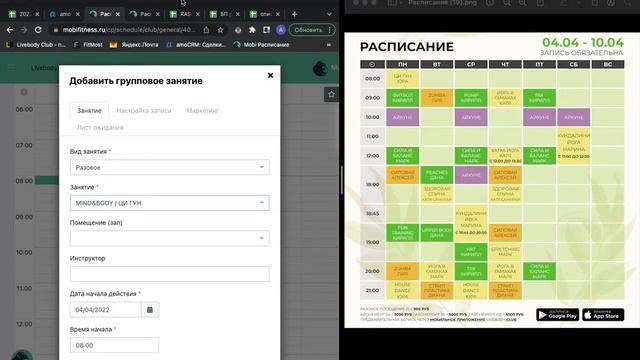
Task: Reload the mobifitness page
Action: pyautogui.click(x=38, y=30)
